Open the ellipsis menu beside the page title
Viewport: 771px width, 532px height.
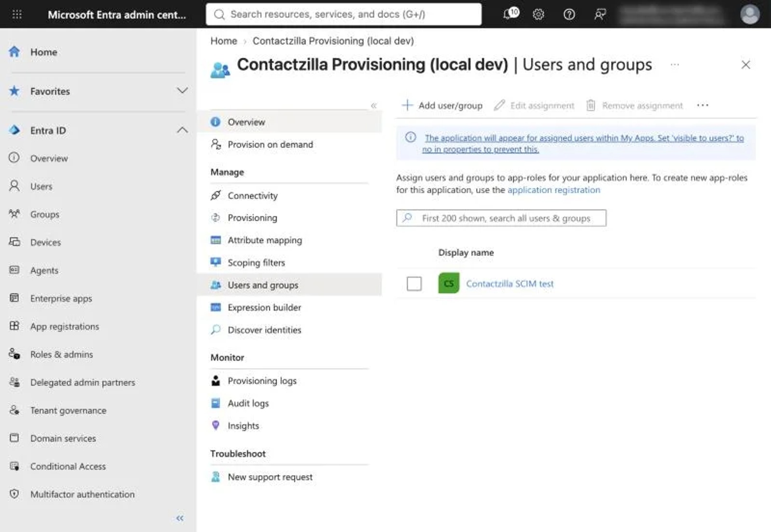(675, 65)
